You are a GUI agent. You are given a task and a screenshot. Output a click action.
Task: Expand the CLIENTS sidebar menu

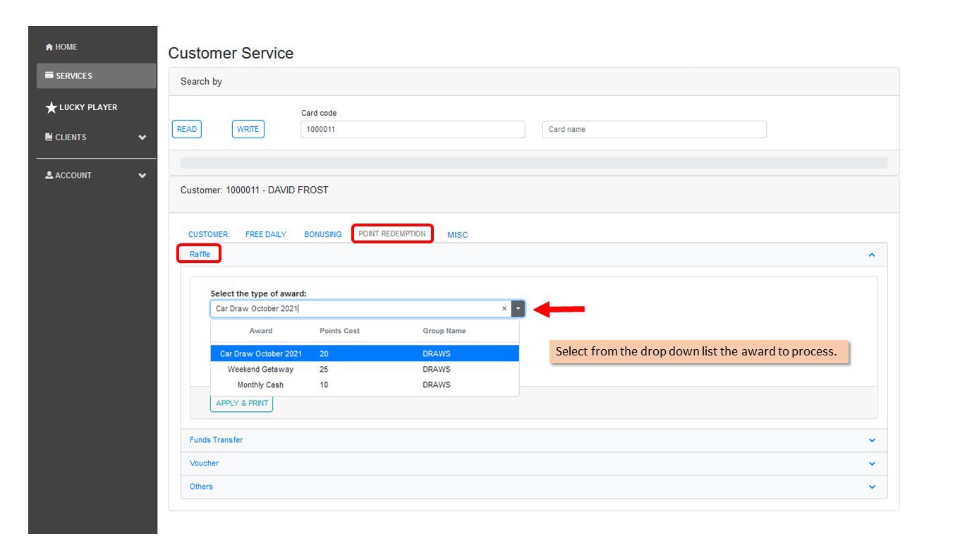pos(96,137)
